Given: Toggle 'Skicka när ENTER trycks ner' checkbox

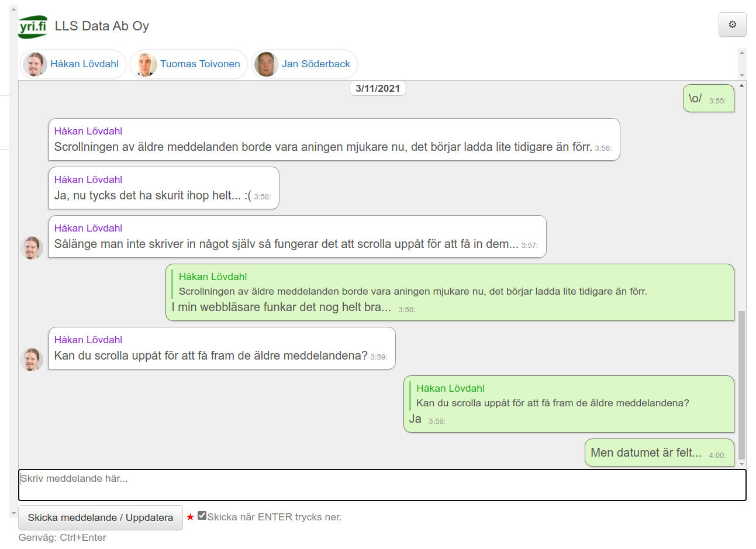Looking at the screenshot, I should (x=202, y=515).
